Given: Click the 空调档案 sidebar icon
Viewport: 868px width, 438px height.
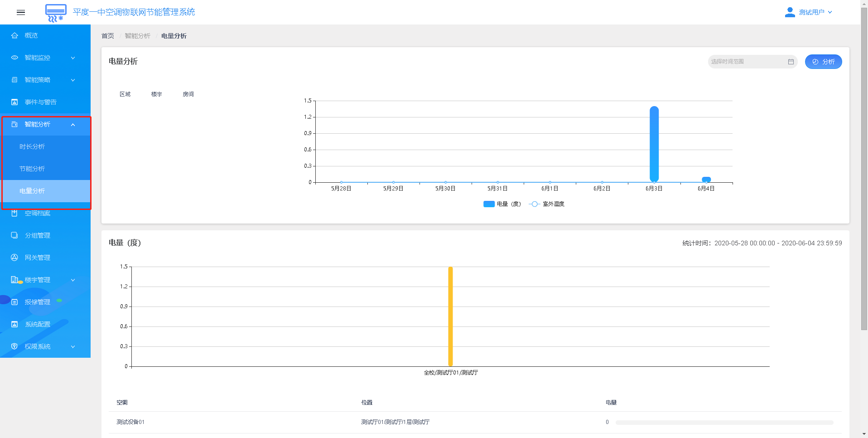Looking at the screenshot, I should (14, 213).
